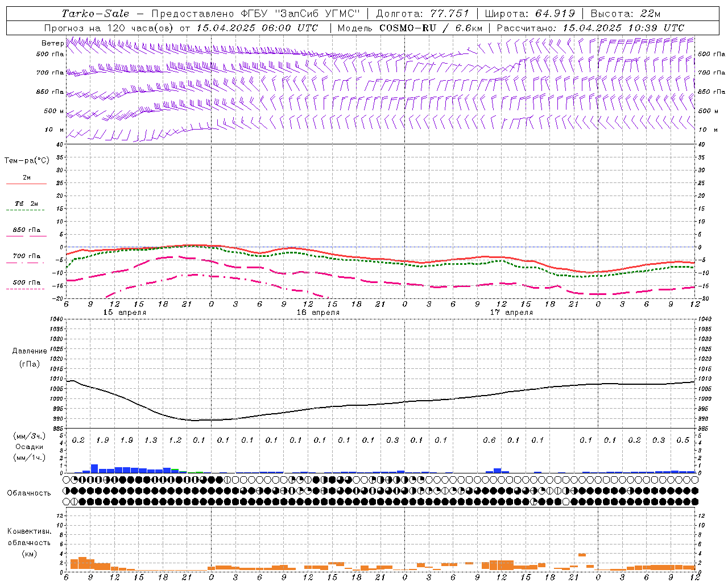Click the Тем-ра(°C) axis label

pos(27,161)
